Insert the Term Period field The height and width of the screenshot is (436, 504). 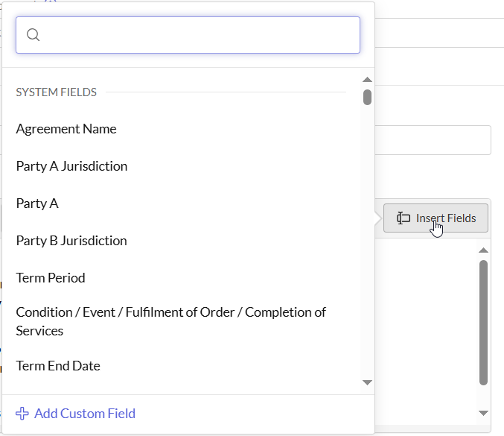[x=51, y=278]
